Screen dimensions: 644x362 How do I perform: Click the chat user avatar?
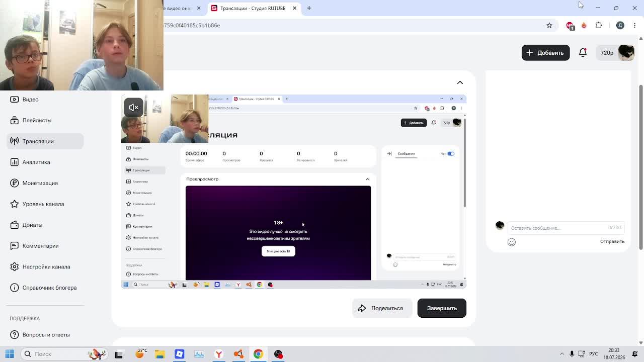500,225
